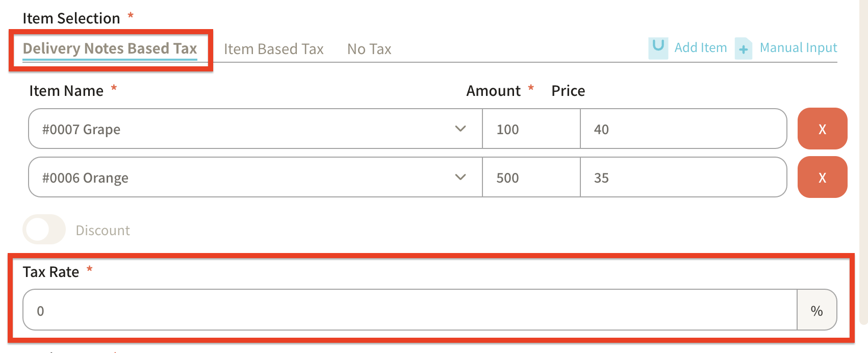
Task: Open the Orange item name selector
Action: tap(245, 178)
